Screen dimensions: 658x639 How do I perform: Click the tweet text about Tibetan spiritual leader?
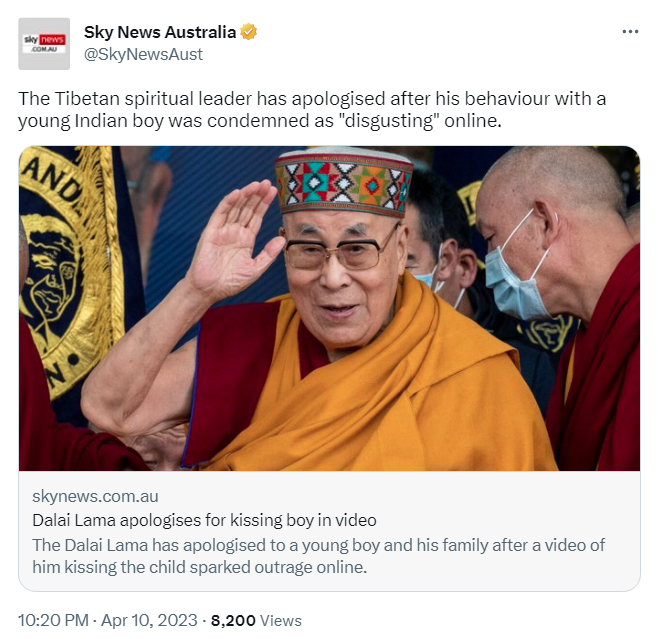pyautogui.click(x=312, y=110)
